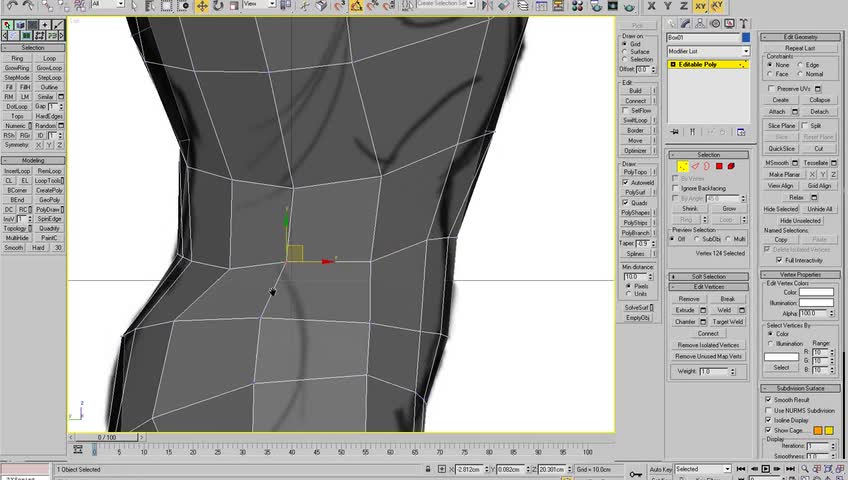This screenshot has width=848, height=480.
Task: Click the Select and Move tool
Action: point(203,5)
